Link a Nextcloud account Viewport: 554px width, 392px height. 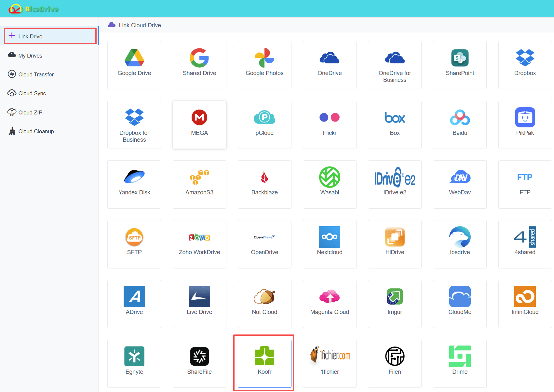330,244
